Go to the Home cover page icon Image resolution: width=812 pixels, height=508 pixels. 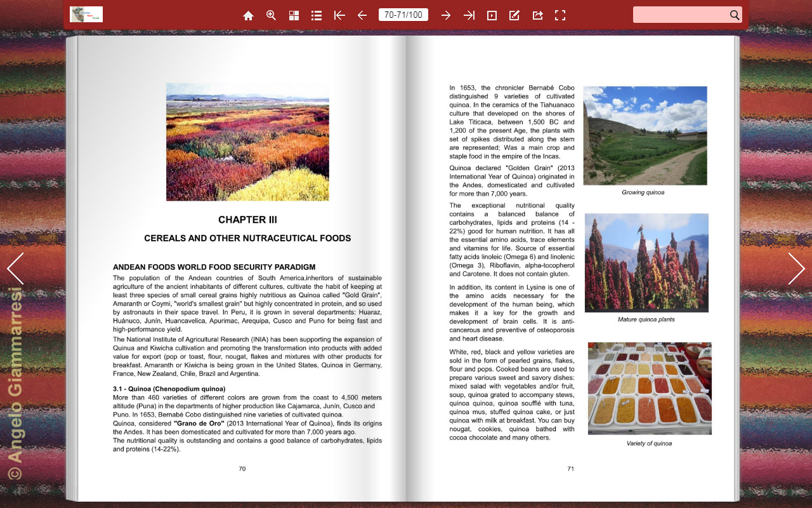pos(249,15)
